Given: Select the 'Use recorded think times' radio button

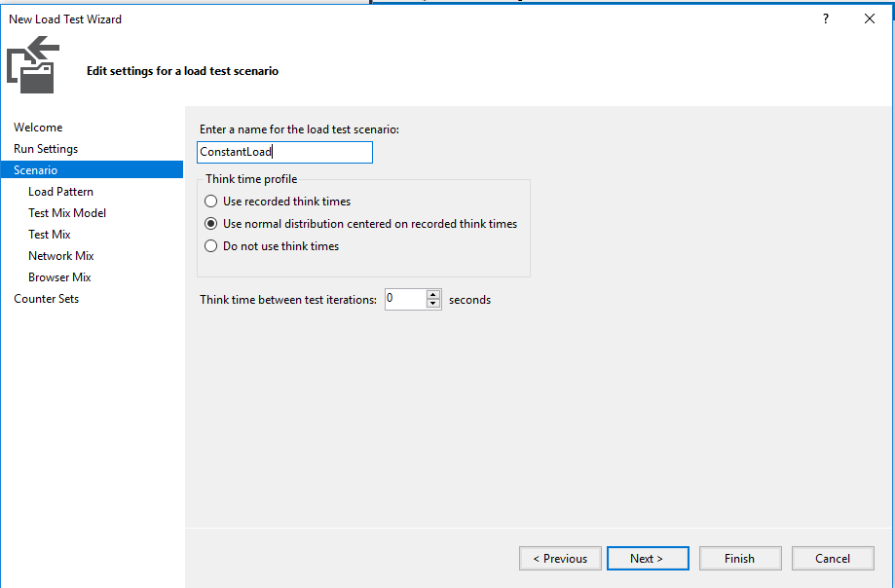Looking at the screenshot, I should pos(209,201).
